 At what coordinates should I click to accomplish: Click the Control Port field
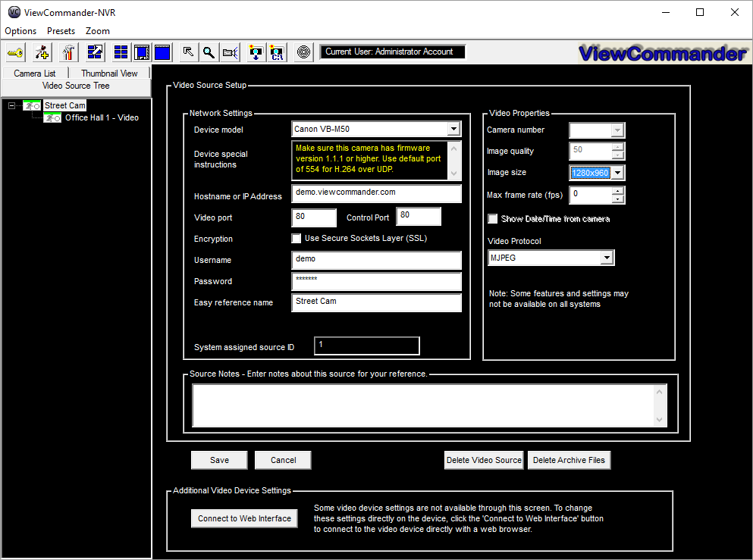tap(419, 216)
